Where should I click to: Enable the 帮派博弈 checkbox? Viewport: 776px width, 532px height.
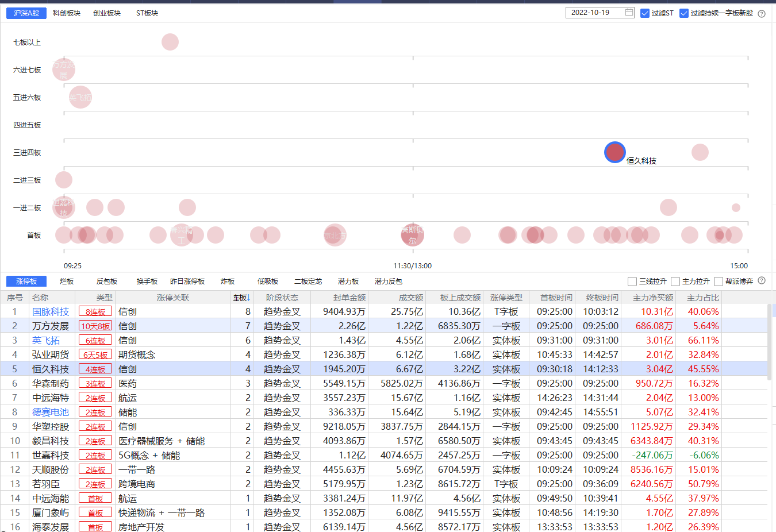719,282
